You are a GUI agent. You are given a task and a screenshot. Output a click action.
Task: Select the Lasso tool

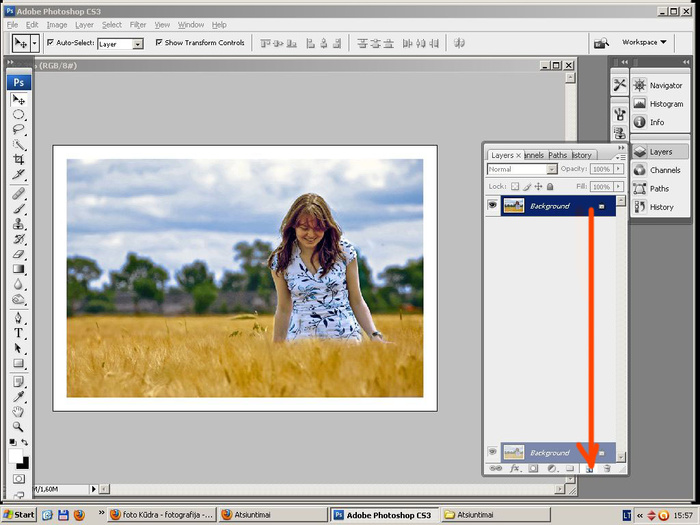(x=19, y=129)
